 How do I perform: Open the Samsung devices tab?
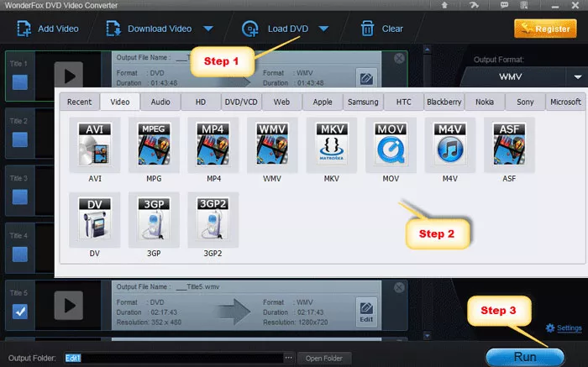[363, 102]
